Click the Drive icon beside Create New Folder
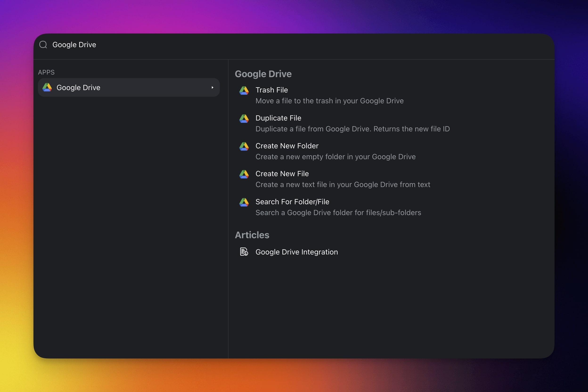This screenshot has height=392, width=588. (244, 146)
